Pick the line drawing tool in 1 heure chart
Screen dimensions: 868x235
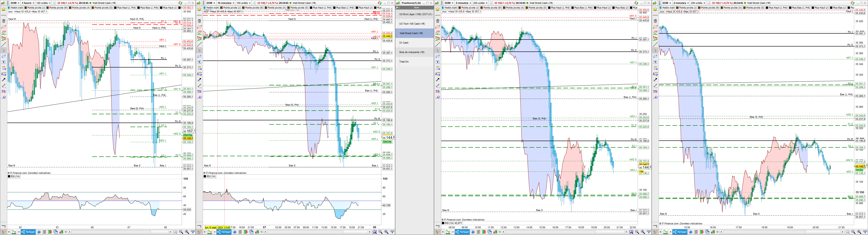(4, 44)
